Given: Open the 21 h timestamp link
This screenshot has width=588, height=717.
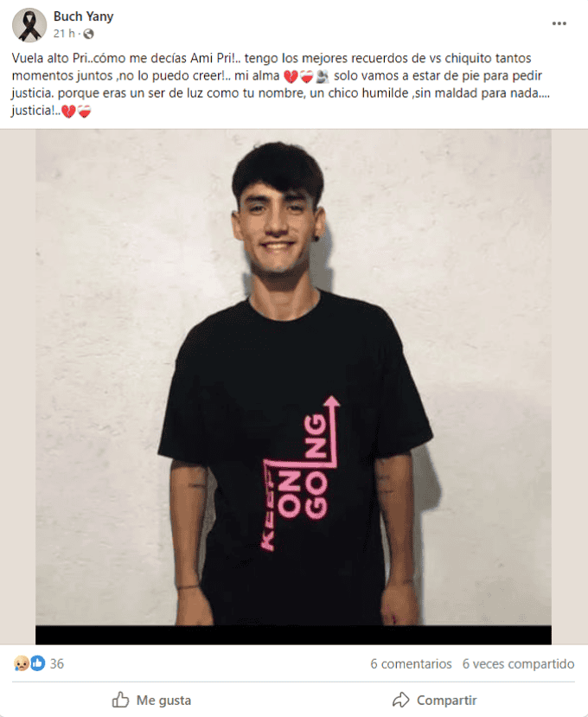Looking at the screenshot, I should pyautogui.click(x=63, y=34).
